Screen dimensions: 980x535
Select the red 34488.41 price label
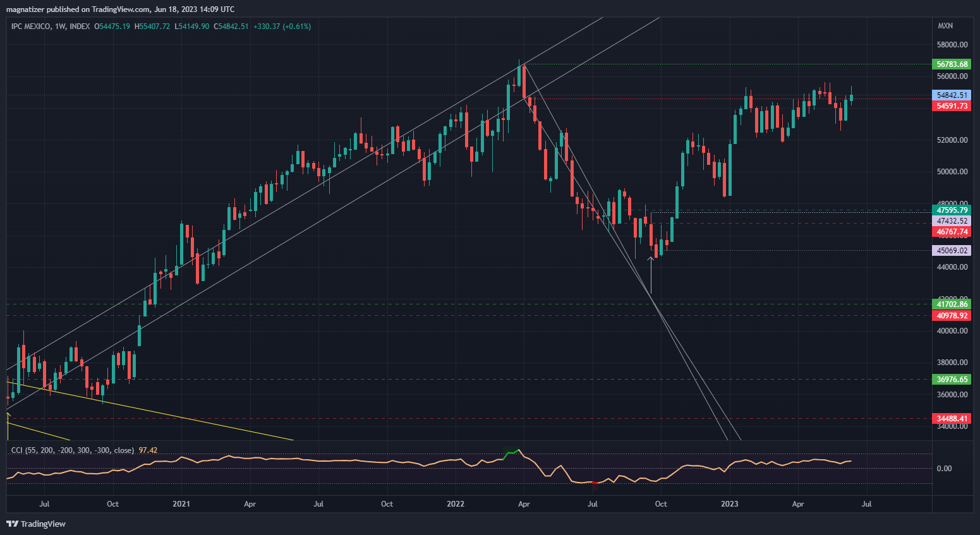(x=952, y=419)
